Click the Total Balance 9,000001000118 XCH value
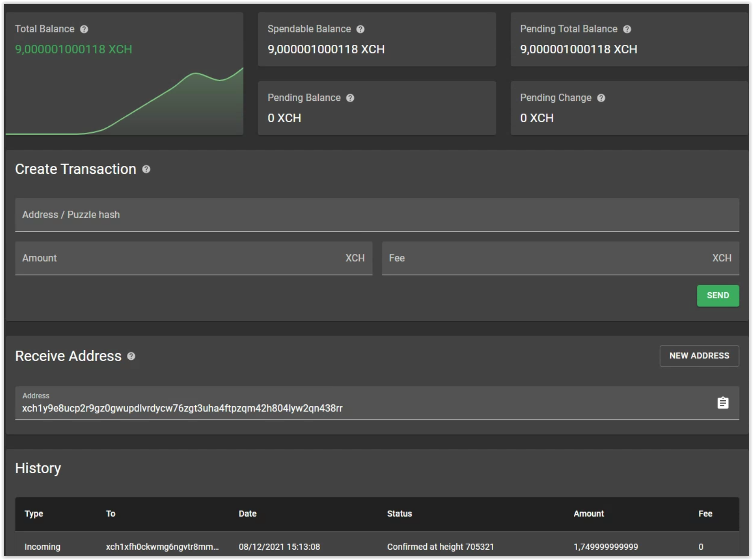The image size is (753, 560). (74, 49)
